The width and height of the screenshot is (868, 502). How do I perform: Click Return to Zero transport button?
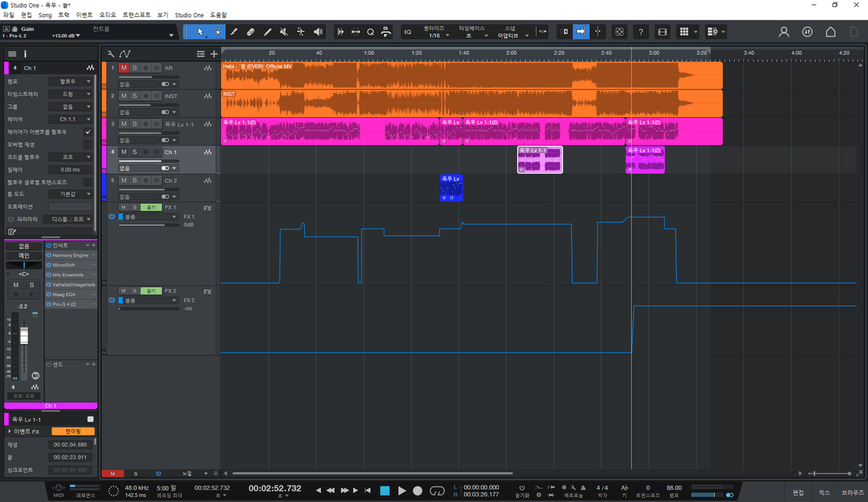pos(368,491)
